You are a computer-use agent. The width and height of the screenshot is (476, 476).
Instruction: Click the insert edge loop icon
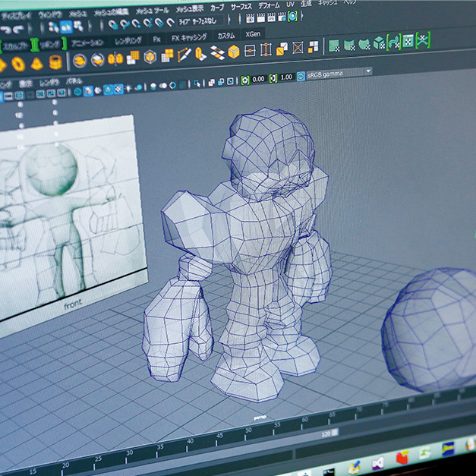pyautogui.click(x=266, y=49)
